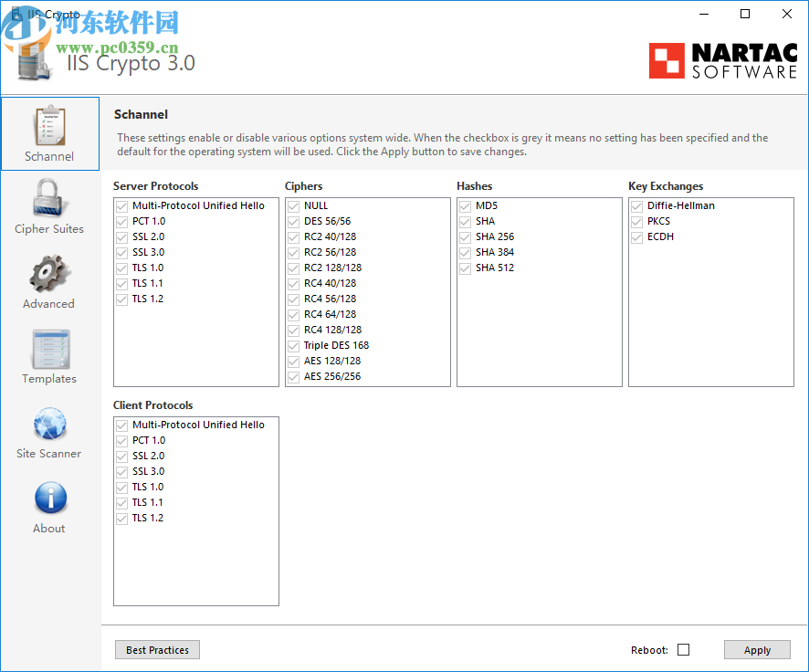Toggle client TLS 1.0 checkbox
The width and height of the screenshot is (809, 672).
click(x=121, y=488)
